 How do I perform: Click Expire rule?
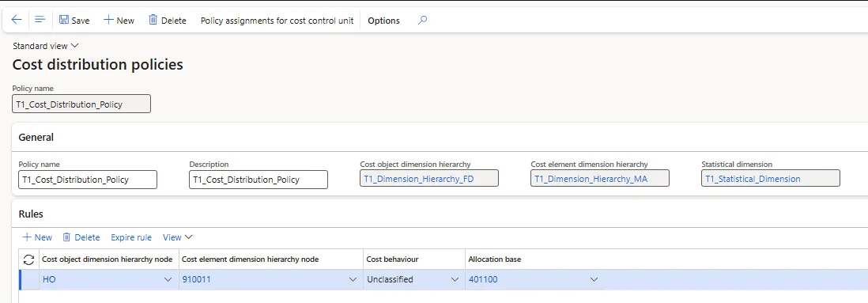click(131, 237)
